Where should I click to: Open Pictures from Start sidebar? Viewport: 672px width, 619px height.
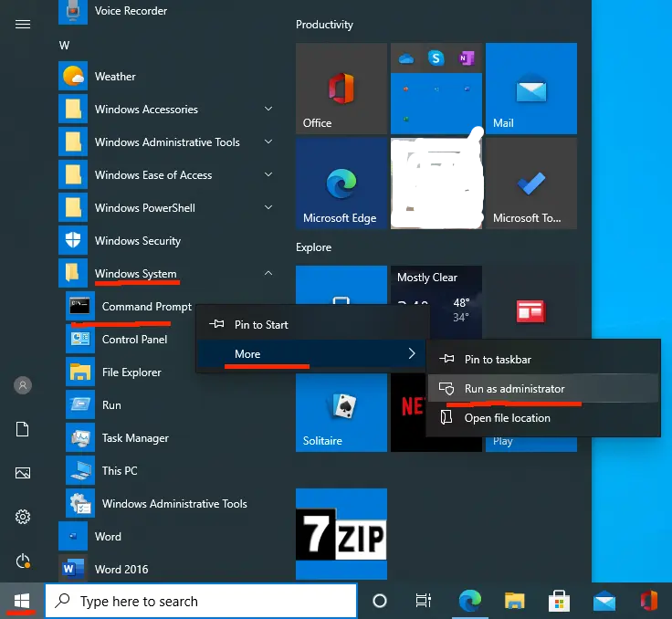tap(23, 473)
